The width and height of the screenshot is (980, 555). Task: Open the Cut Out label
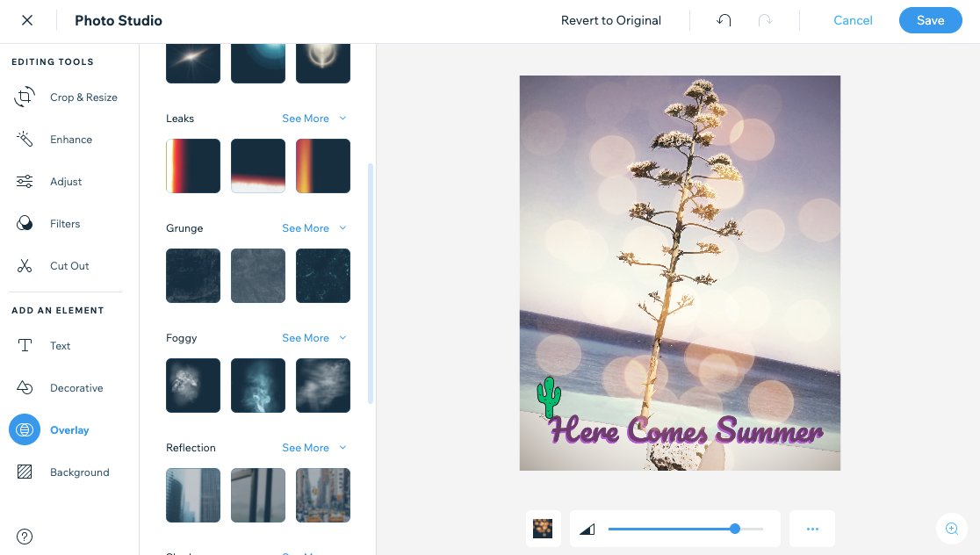(x=69, y=265)
